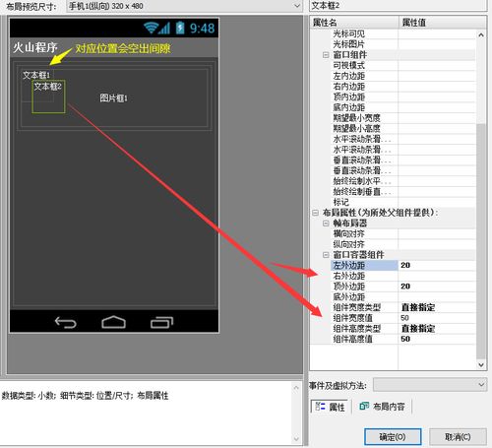
Task: Tap the home navigation icon in preview
Action: click(x=113, y=322)
